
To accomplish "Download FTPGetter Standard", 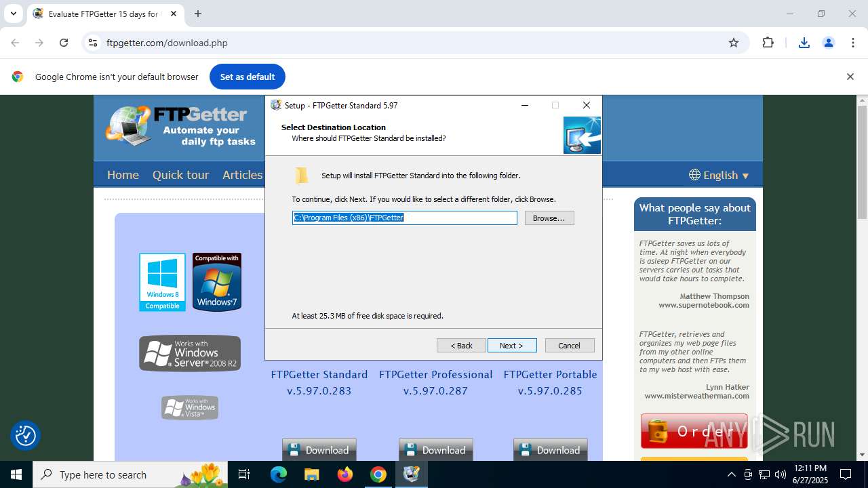I will tap(319, 450).
